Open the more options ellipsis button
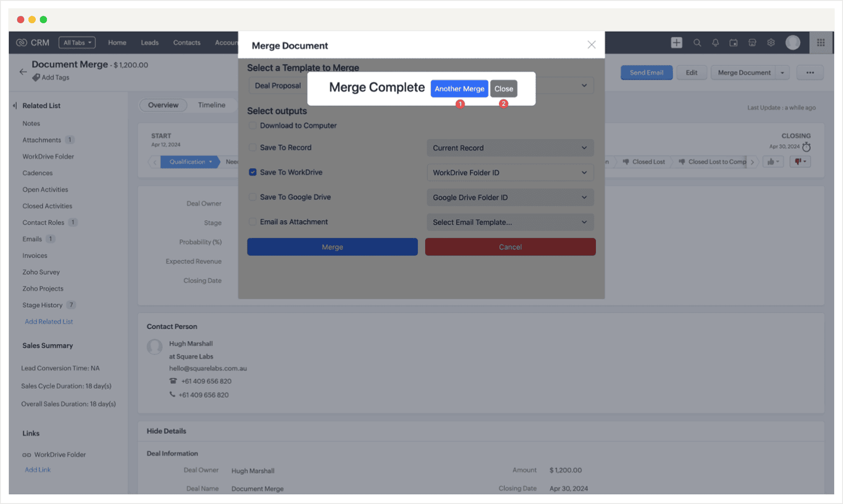 [x=810, y=73]
